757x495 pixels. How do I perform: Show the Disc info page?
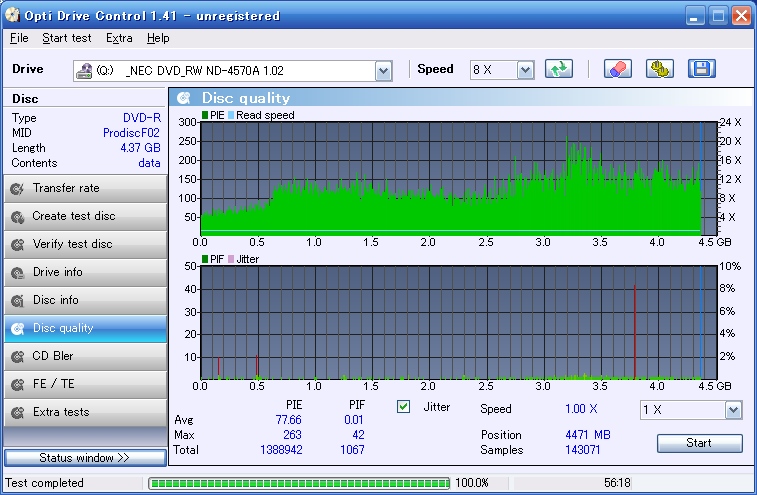[85, 300]
